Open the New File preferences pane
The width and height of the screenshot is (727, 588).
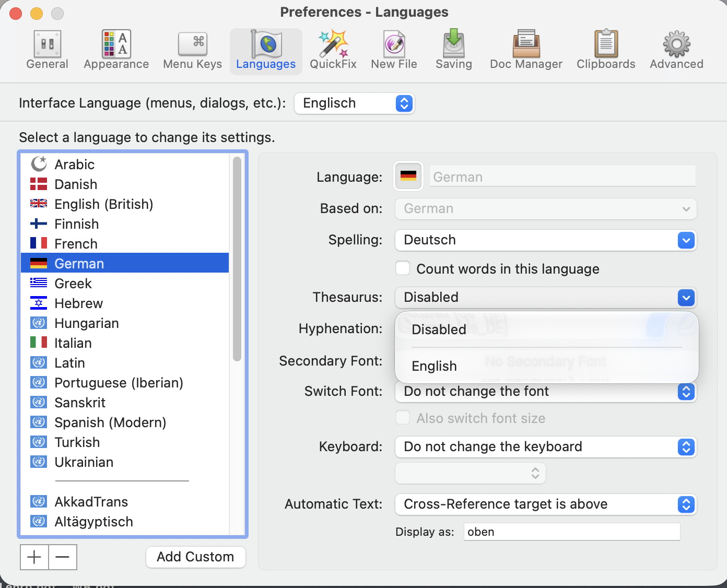point(394,50)
